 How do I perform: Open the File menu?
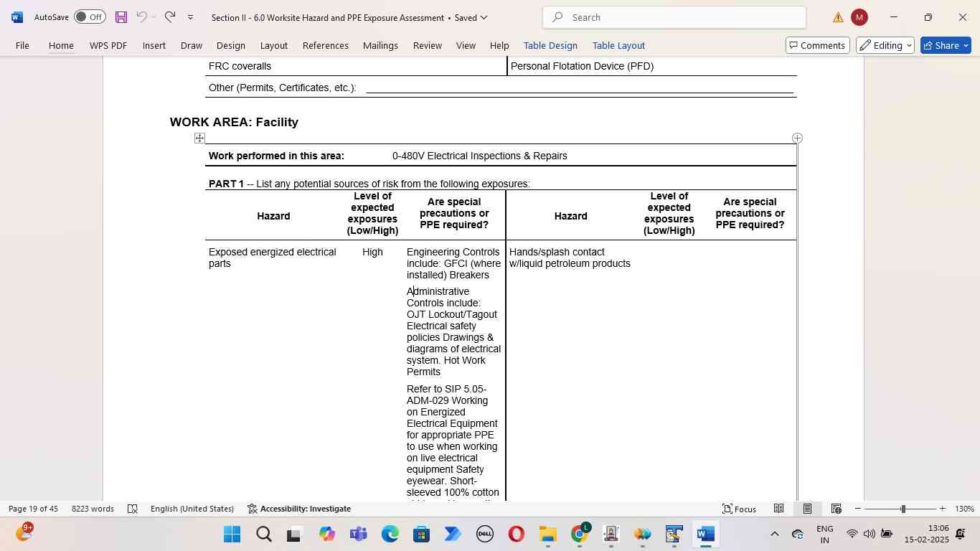[x=22, y=45]
